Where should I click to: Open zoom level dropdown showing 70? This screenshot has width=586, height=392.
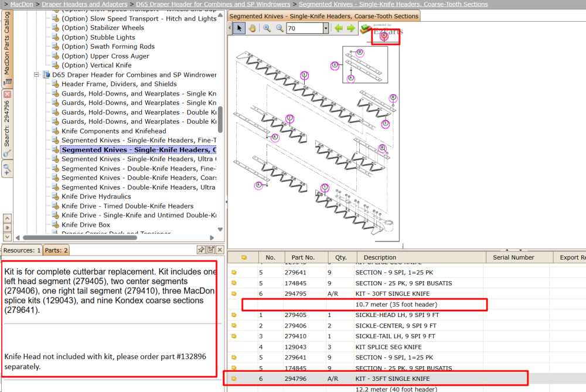(326, 28)
